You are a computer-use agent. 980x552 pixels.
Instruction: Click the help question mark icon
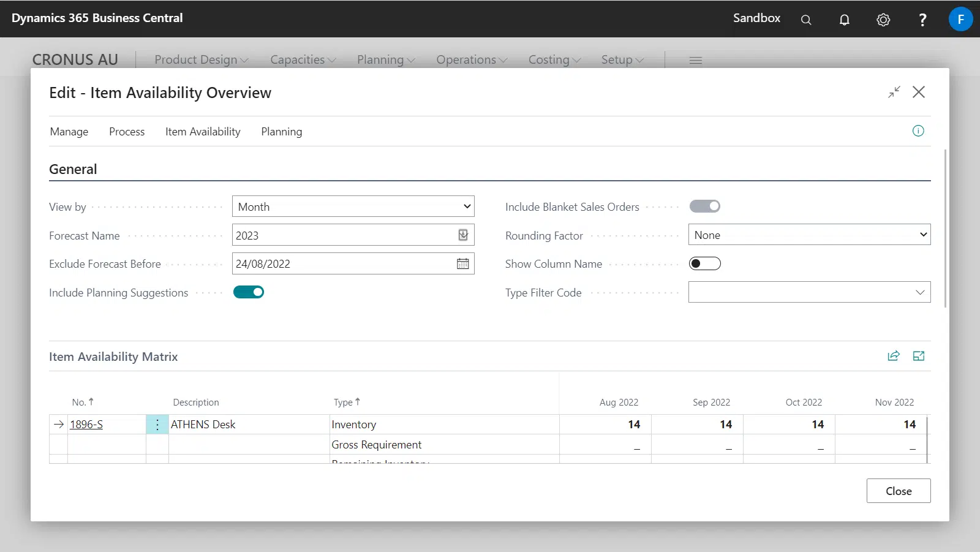922,20
